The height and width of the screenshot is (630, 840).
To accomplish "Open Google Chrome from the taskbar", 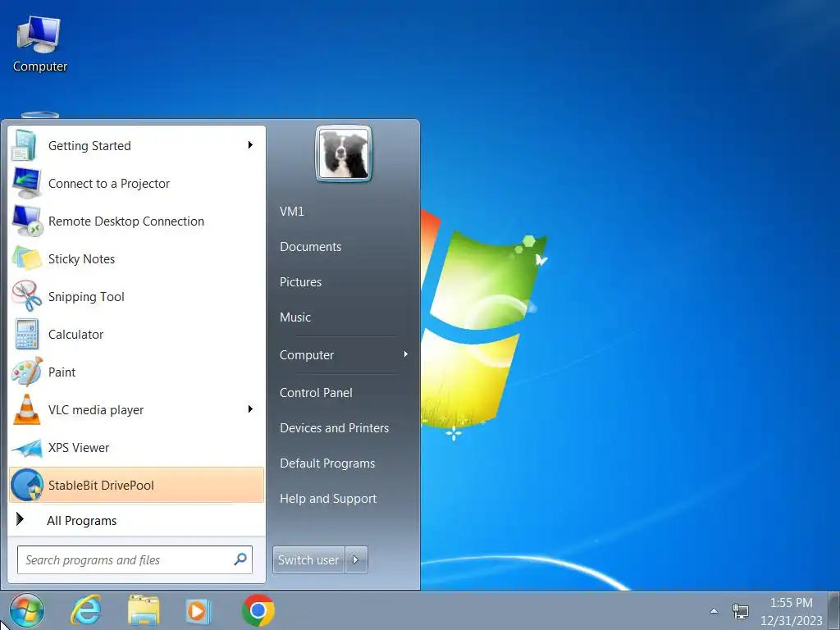I will tap(258, 610).
